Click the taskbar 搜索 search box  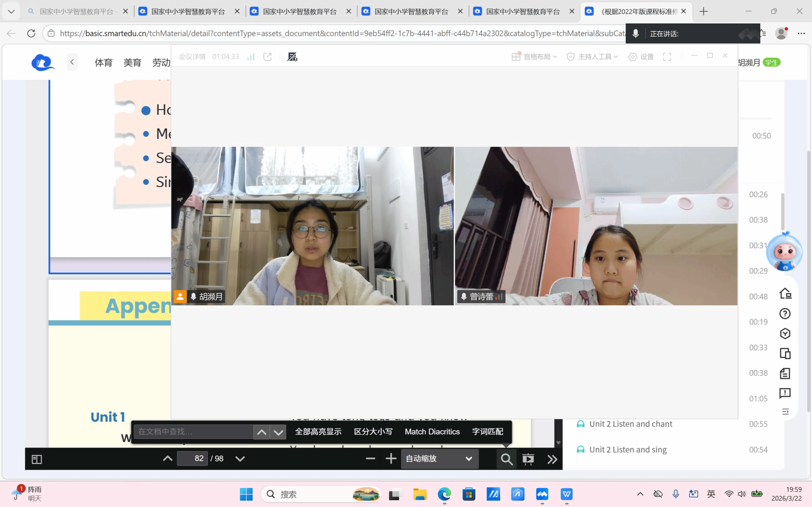click(x=322, y=494)
